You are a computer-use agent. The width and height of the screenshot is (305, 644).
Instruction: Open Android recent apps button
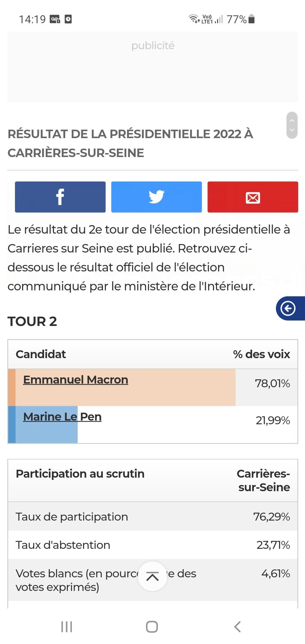pyautogui.click(x=67, y=626)
